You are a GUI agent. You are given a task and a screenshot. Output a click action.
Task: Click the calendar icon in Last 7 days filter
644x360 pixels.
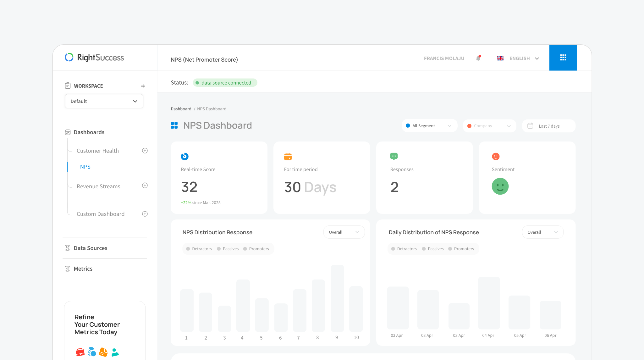click(530, 126)
